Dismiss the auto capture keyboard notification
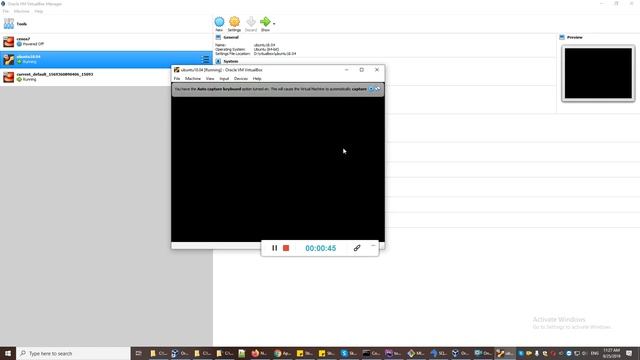Viewport: 640px width, 360px height. 371,89
